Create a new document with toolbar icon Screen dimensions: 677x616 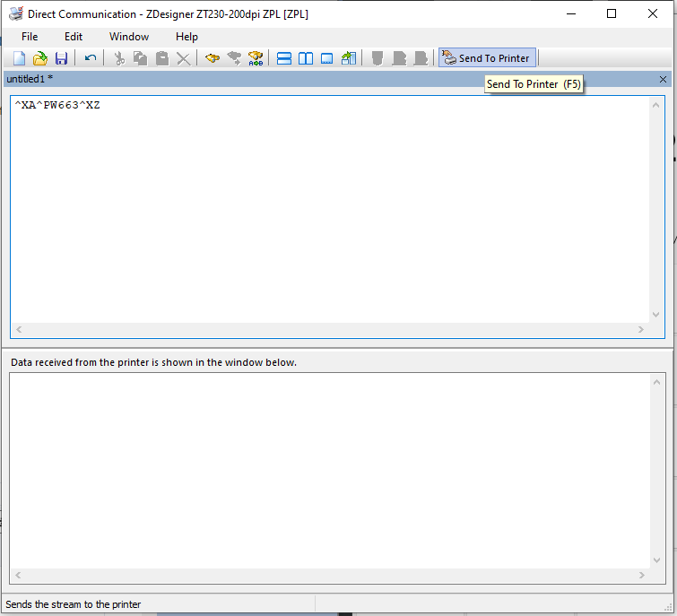tap(19, 58)
